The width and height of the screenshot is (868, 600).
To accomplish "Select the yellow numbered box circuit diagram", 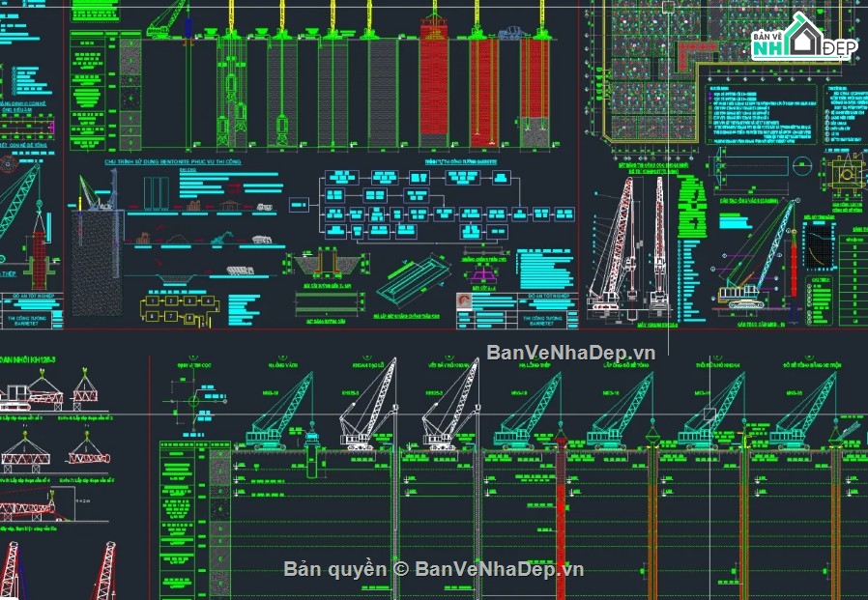I will 180,309.
